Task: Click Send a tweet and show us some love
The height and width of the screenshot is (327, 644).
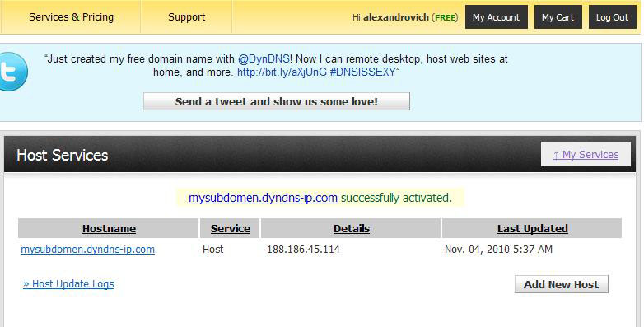Action: pos(277,101)
